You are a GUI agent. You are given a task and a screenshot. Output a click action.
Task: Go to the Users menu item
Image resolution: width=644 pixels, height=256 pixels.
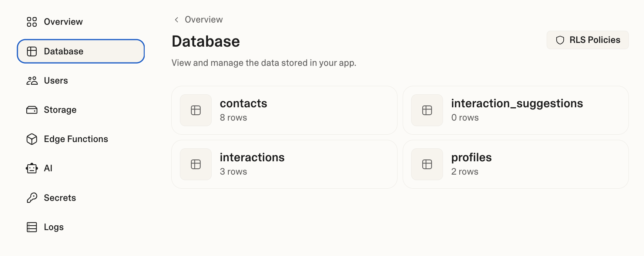click(56, 81)
